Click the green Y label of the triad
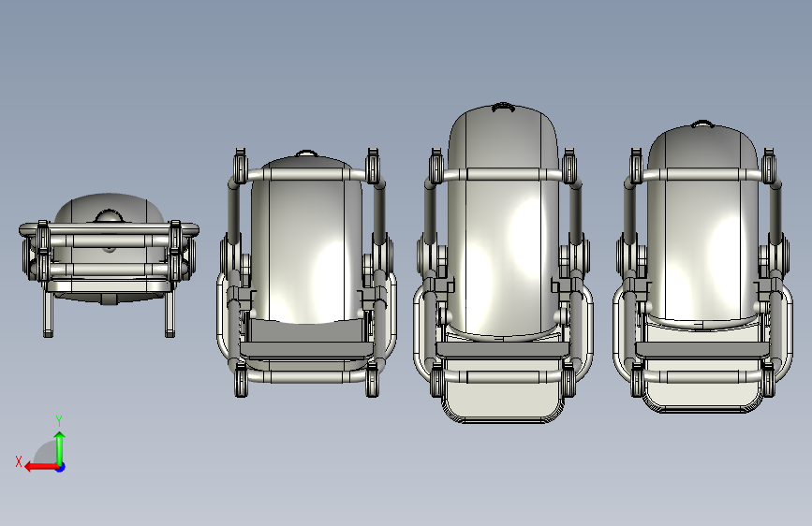The width and height of the screenshot is (812, 526). click(x=59, y=420)
